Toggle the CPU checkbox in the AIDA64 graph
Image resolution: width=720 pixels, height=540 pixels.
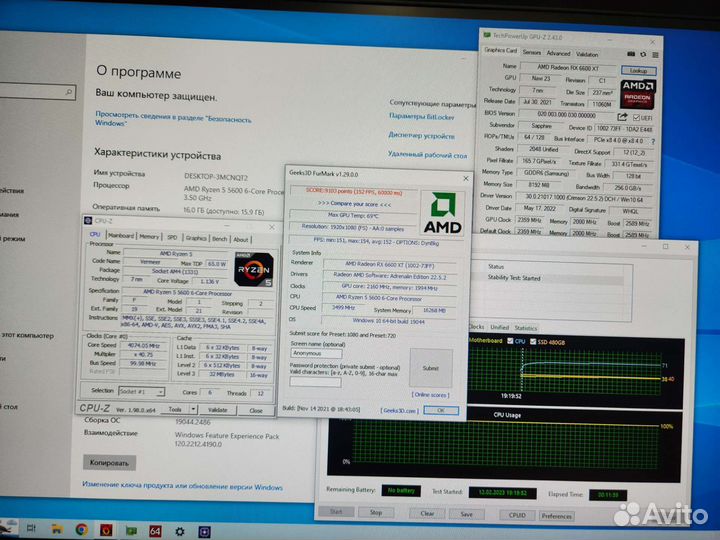(x=510, y=341)
